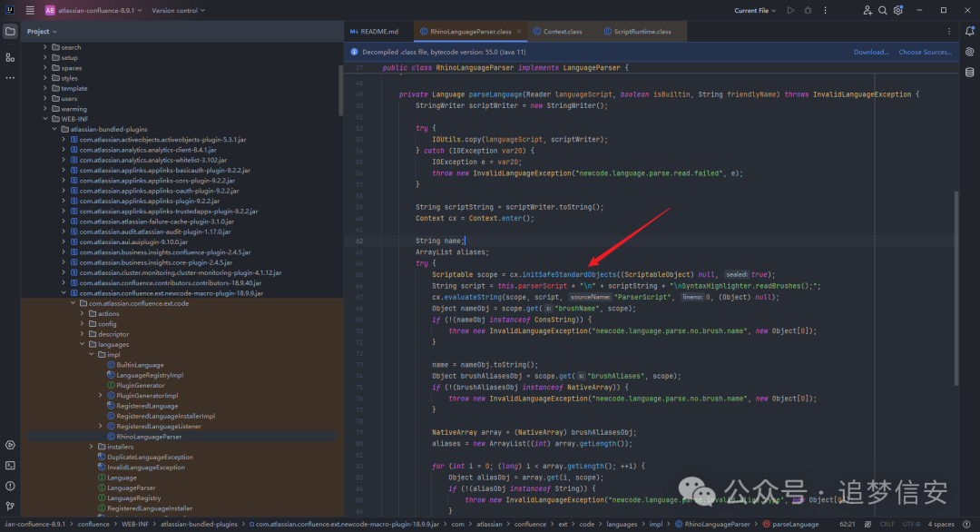This screenshot has height=532, width=980.
Task: Click the project tree vertical scrollbar
Action: pyautogui.click(x=340, y=91)
